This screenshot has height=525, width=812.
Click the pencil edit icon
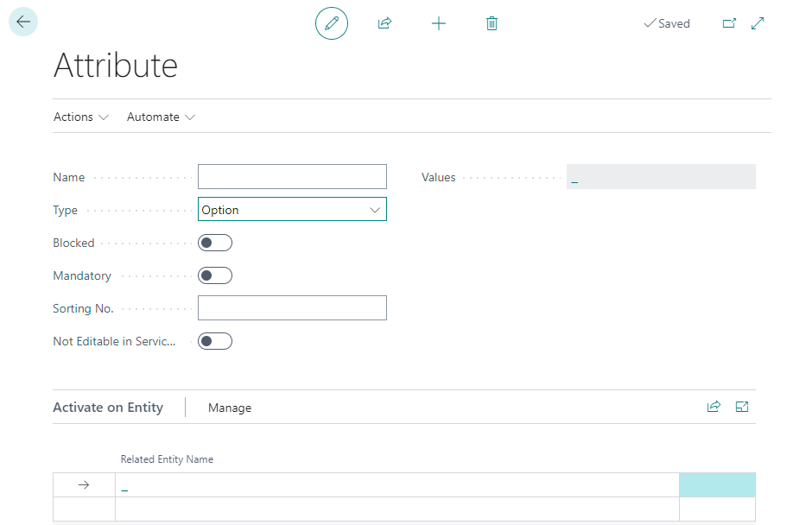(x=331, y=23)
